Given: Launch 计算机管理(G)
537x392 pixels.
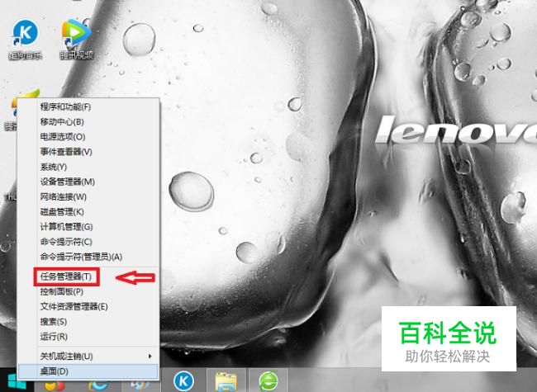Looking at the screenshot, I should pos(88,226).
